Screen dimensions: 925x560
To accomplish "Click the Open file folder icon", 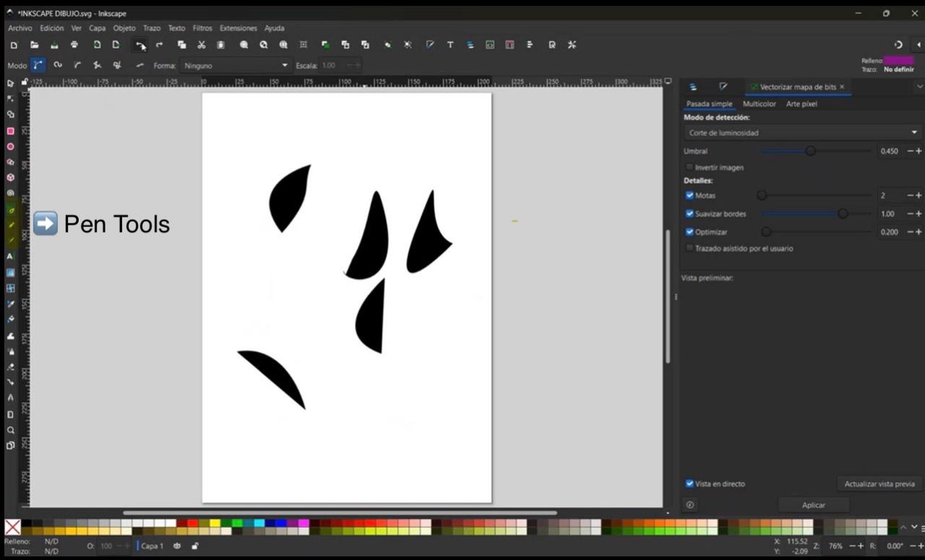I will tap(34, 45).
